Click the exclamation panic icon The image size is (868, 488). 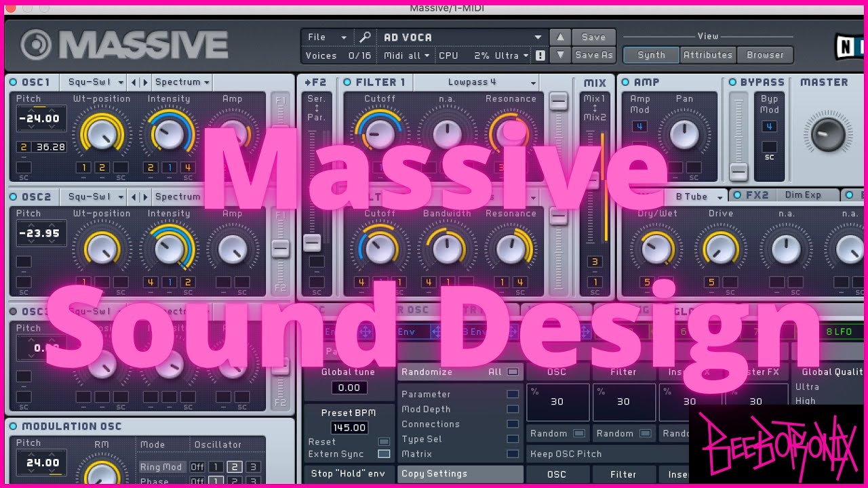click(540, 56)
